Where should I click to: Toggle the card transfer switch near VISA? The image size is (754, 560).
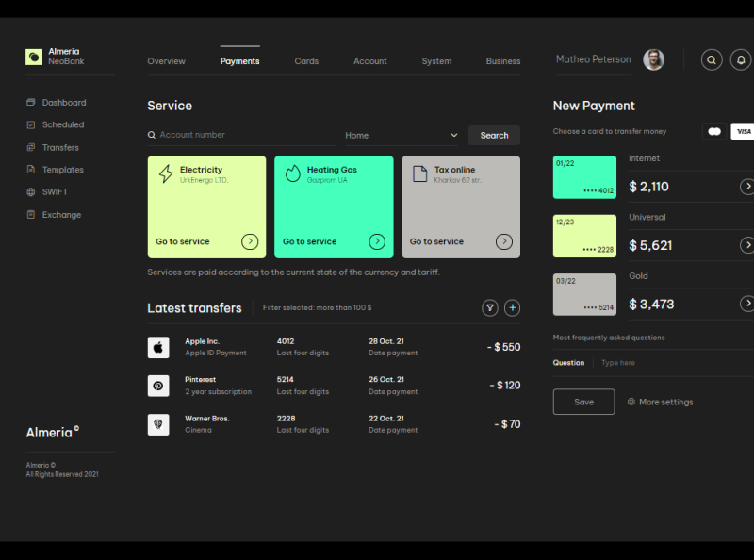point(713,131)
